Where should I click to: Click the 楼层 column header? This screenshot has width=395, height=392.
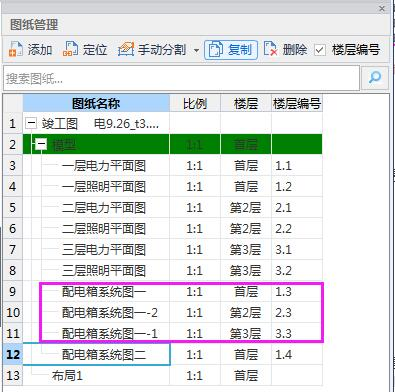tap(246, 104)
